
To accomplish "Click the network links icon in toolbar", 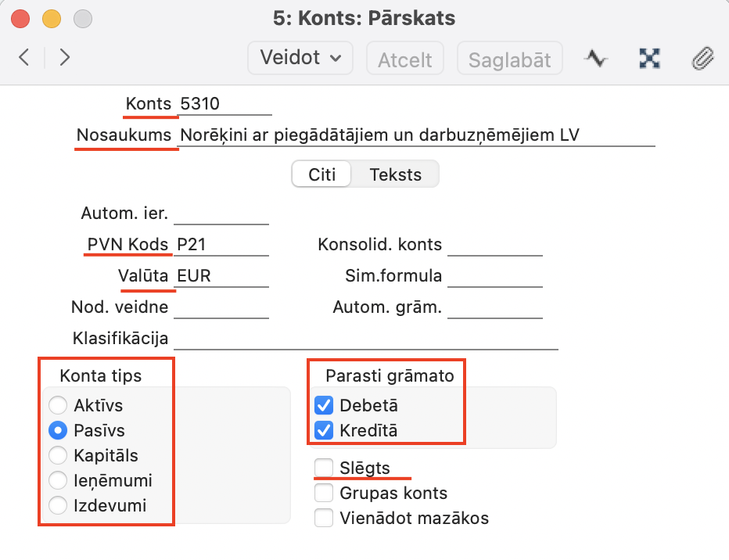I will 650,59.
